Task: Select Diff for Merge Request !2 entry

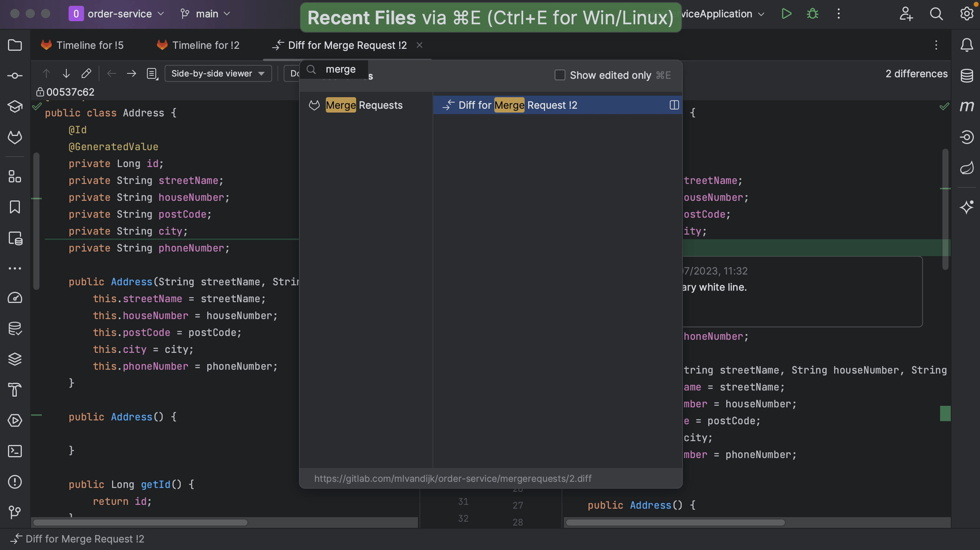Action: pyautogui.click(x=517, y=105)
